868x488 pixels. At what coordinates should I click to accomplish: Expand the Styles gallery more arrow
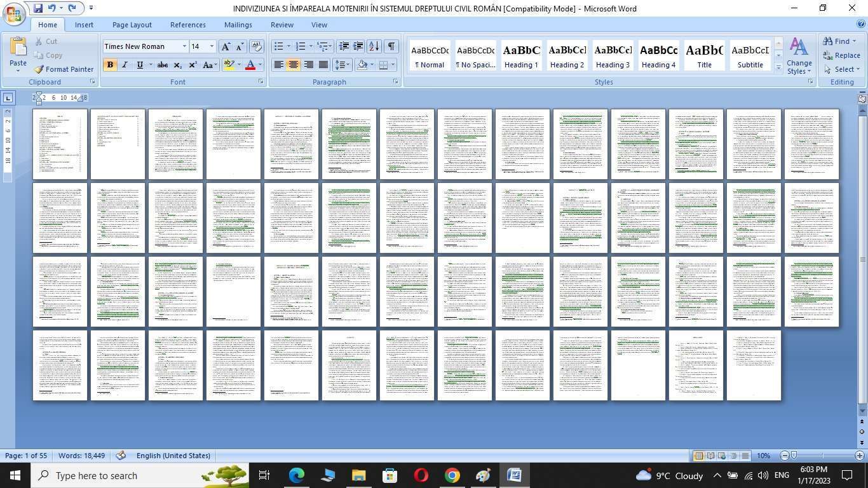778,68
